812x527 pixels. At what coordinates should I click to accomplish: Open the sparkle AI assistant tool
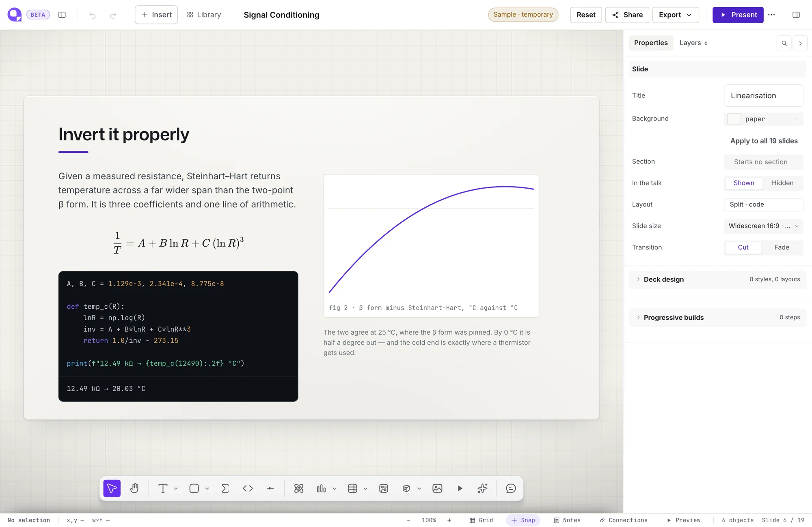[x=482, y=488]
